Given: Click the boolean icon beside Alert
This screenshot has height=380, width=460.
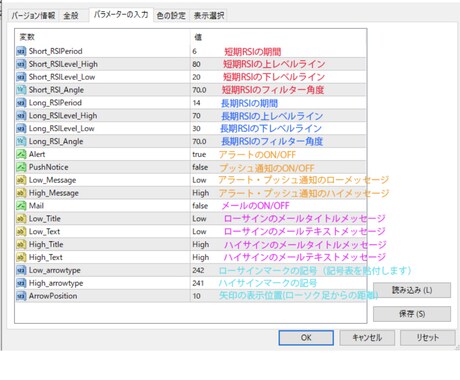Looking at the screenshot, I should [21, 154].
